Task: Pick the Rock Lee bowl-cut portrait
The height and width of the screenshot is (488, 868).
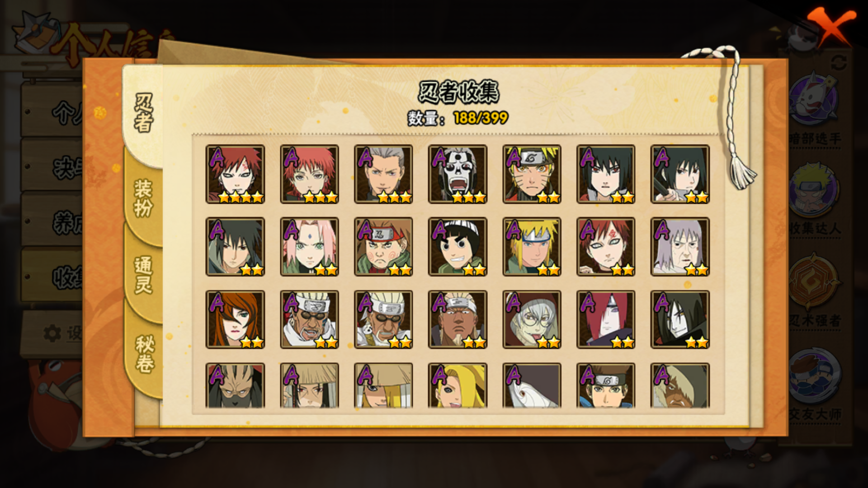Action: point(458,247)
